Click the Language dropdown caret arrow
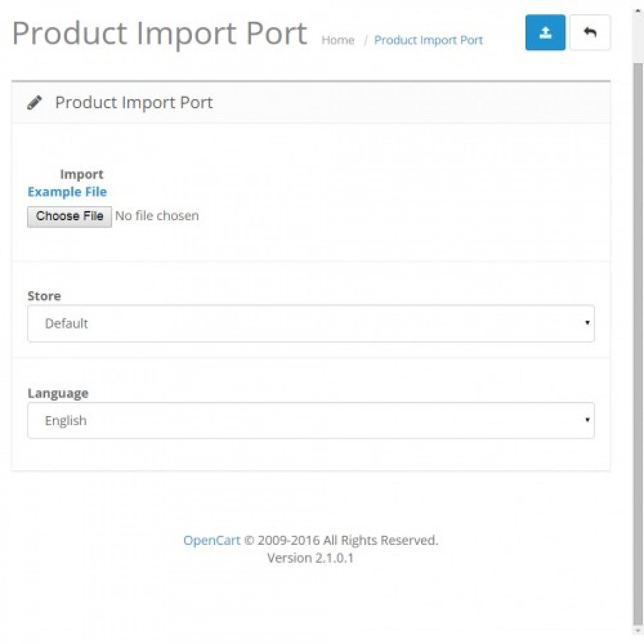The image size is (644, 644). [587, 420]
